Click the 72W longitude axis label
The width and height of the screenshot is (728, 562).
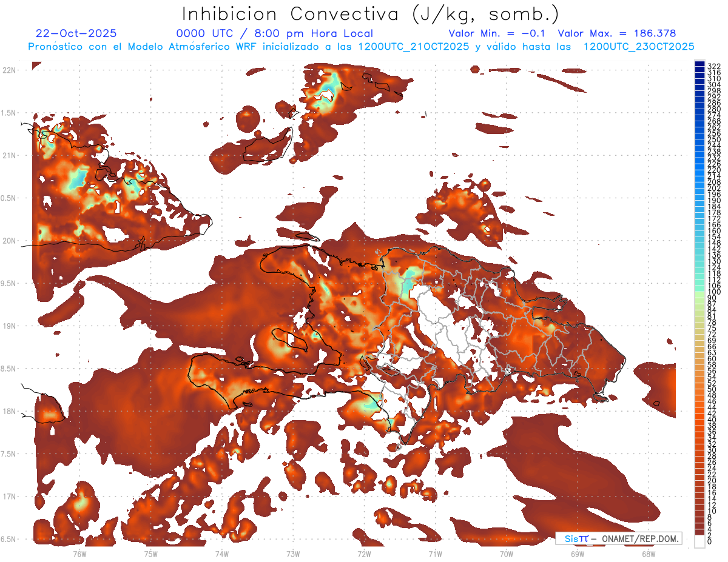[364, 554]
